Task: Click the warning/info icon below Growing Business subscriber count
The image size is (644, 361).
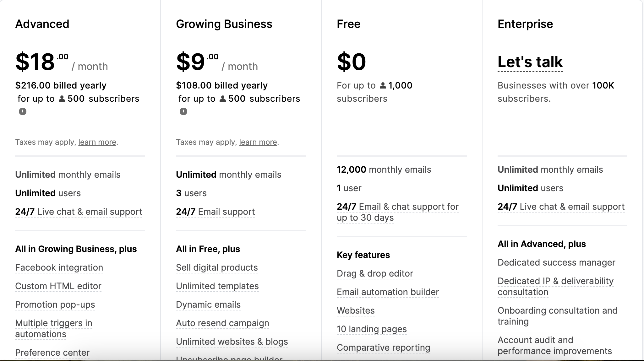Action: pyautogui.click(x=183, y=111)
